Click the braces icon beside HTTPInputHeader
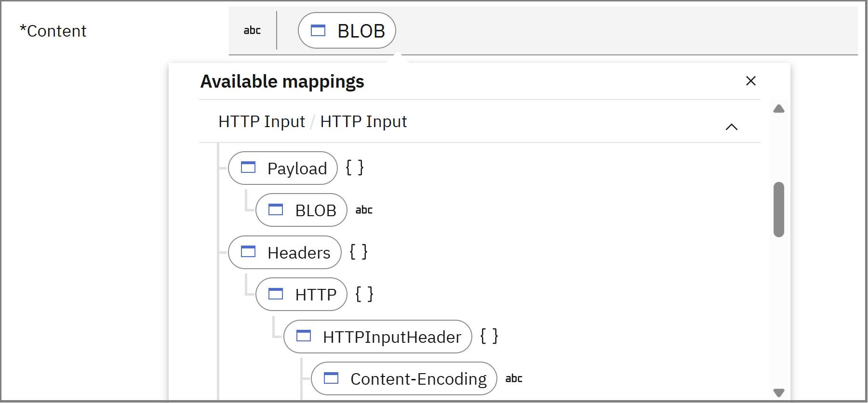Screen dimensions: 868x403 [489, 337]
